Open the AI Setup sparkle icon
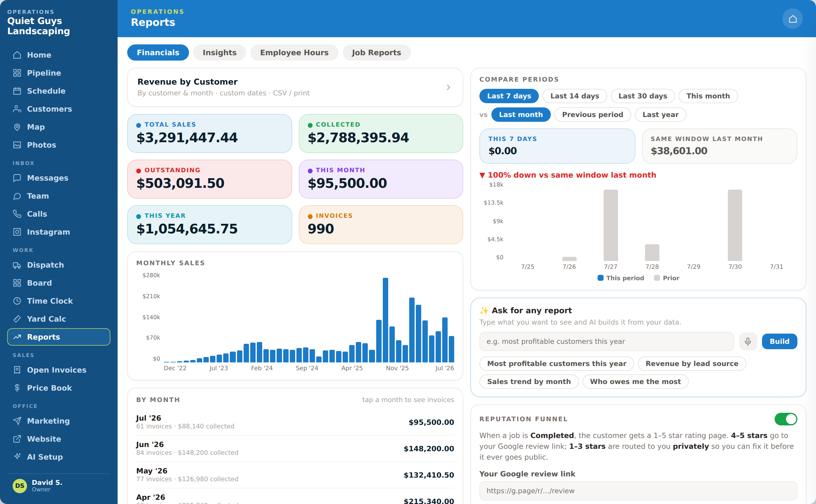 click(x=17, y=456)
